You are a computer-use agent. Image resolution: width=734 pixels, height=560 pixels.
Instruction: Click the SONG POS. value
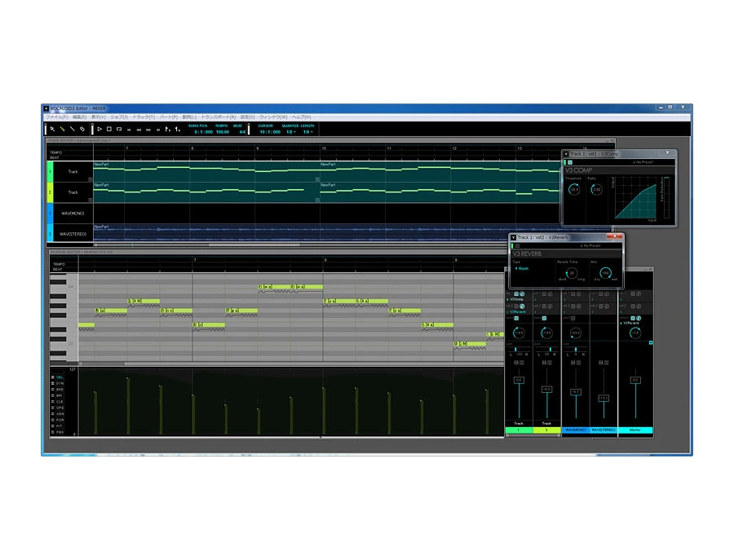(x=203, y=132)
